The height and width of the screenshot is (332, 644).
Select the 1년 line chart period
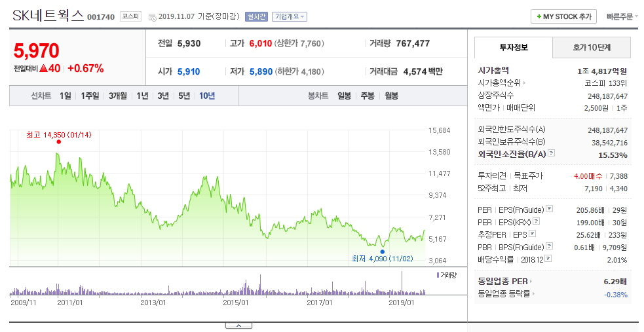143,96
